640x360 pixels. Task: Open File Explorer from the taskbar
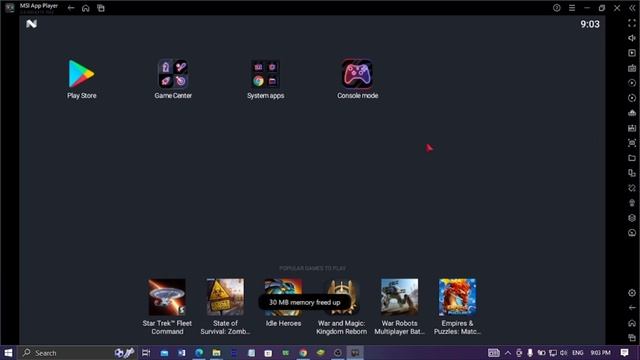tap(216, 353)
